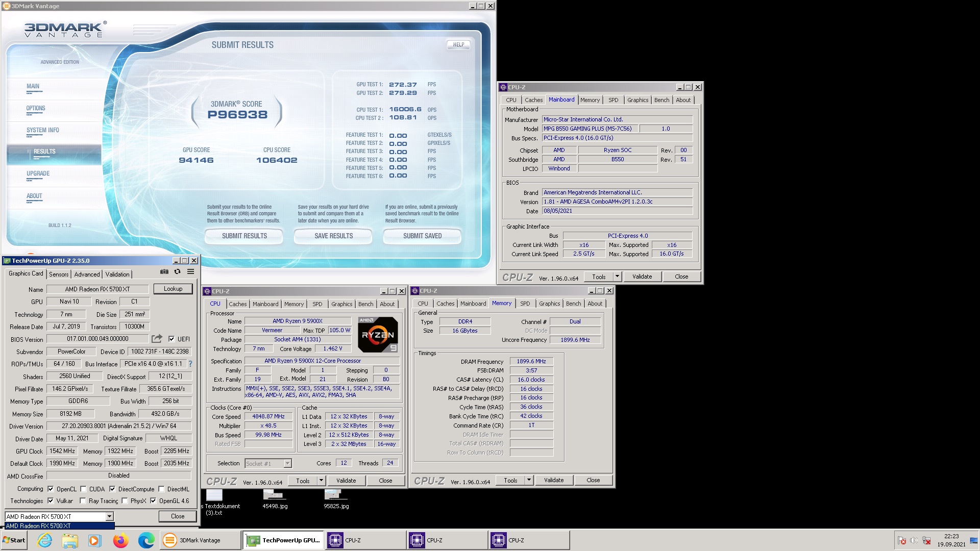Screen dimensions: 980x551
Task: Click Start button on taskbar
Action: [x=14, y=540]
